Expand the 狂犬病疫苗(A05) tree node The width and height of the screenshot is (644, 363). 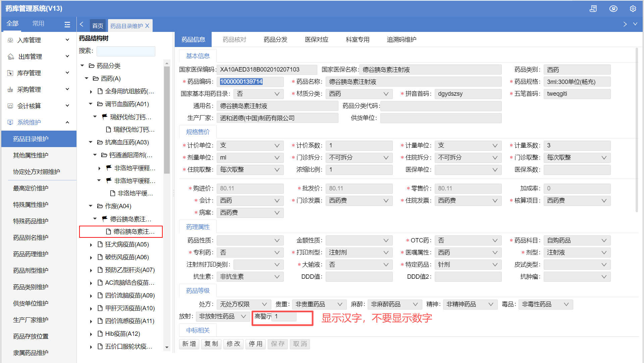91,245
